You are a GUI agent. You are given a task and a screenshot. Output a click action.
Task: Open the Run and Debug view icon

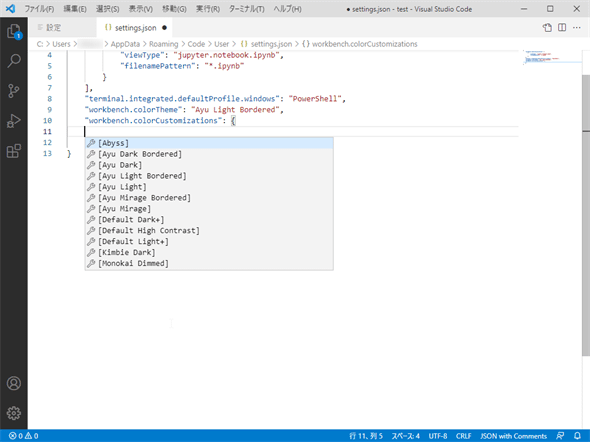tap(14, 121)
